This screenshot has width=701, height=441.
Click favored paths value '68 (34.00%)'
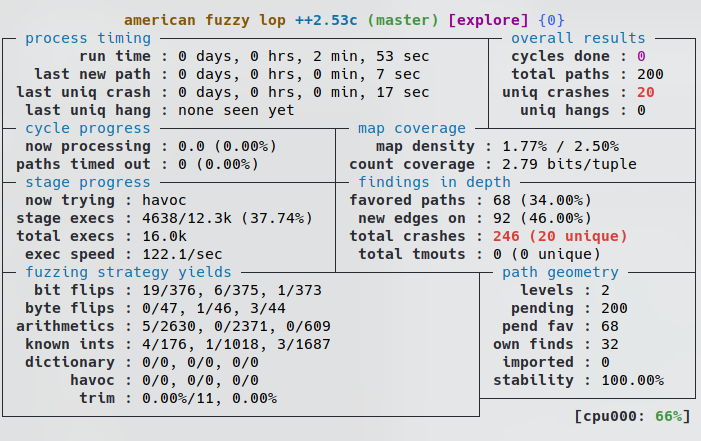(x=542, y=200)
